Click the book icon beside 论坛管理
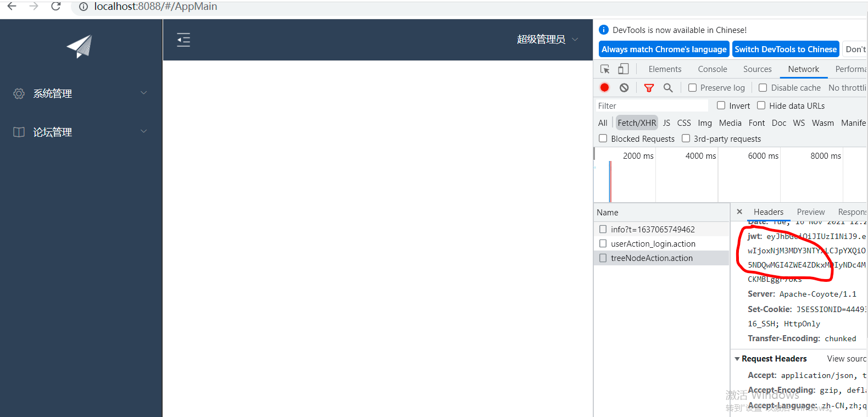 (19, 132)
